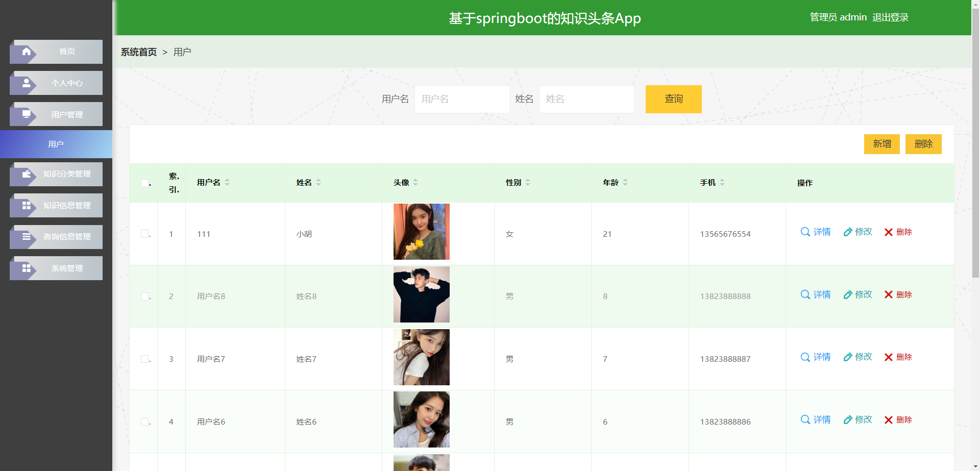Viewport: 980px width, 471px height.
Task: Sort the table by 头像 column arrows
Action: [x=415, y=182]
